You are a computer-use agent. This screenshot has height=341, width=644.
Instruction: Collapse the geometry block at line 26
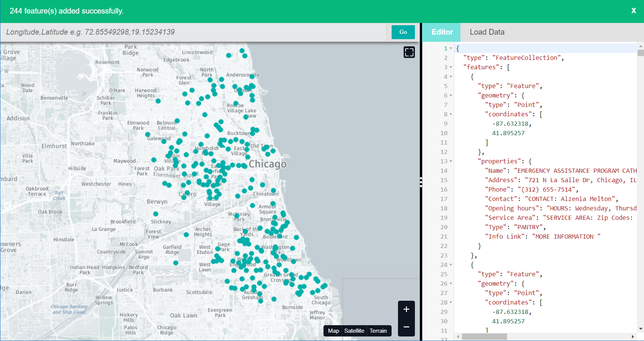pos(451,283)
